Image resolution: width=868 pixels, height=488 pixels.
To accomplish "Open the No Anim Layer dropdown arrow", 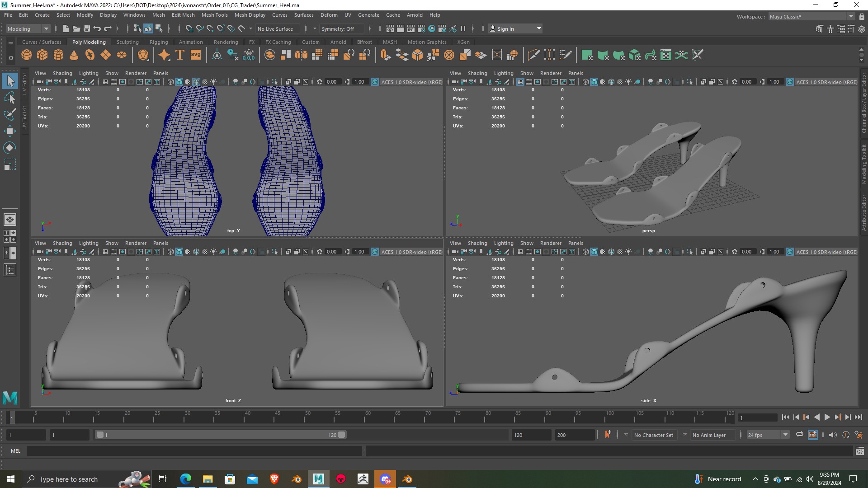I will point(684,435).
